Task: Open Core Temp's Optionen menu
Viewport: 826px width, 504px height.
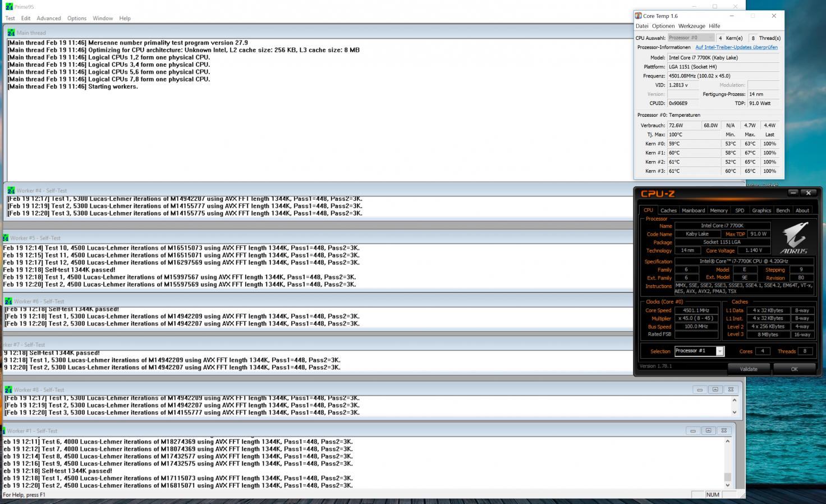Action: coord(663,26)
